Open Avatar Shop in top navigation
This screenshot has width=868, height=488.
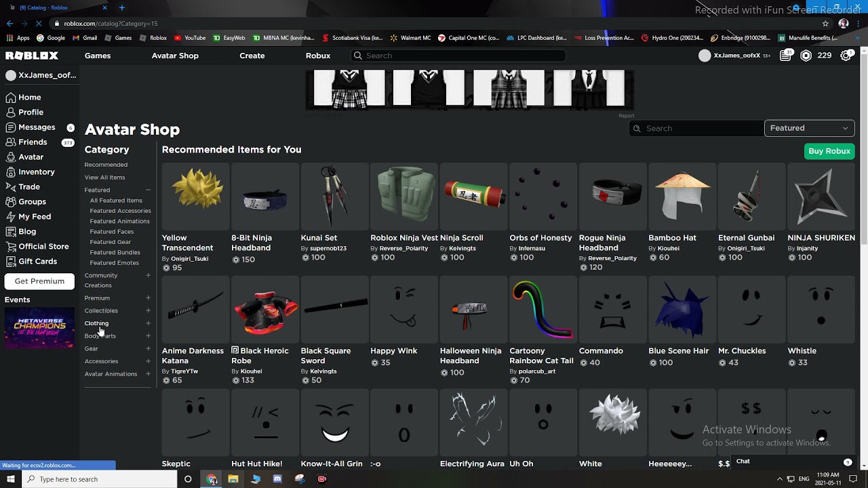[175, 56]
